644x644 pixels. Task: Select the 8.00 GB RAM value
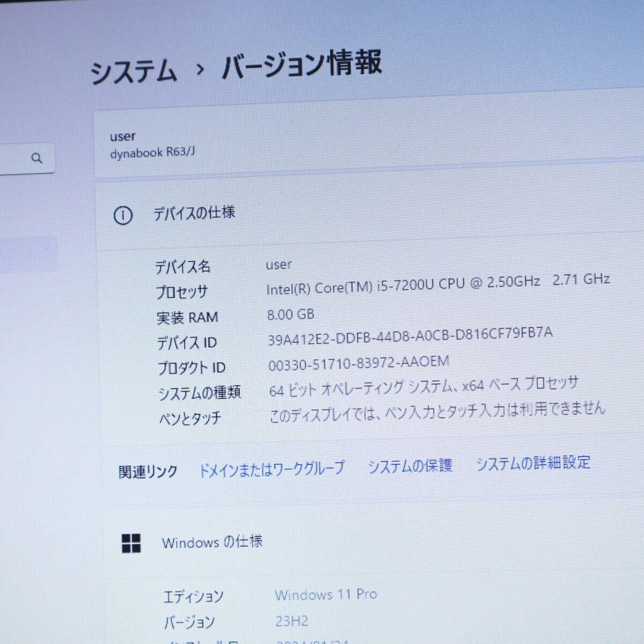(290, 314)
